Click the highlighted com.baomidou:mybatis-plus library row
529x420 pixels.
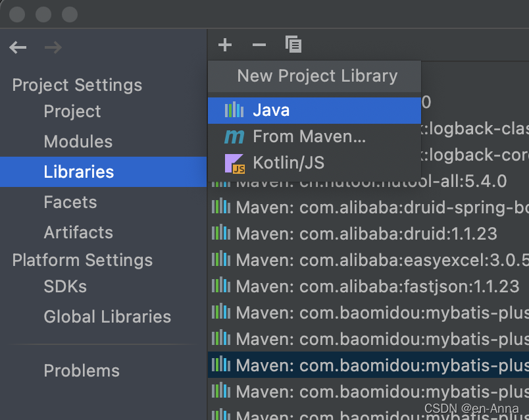click(x=368, y=365)
